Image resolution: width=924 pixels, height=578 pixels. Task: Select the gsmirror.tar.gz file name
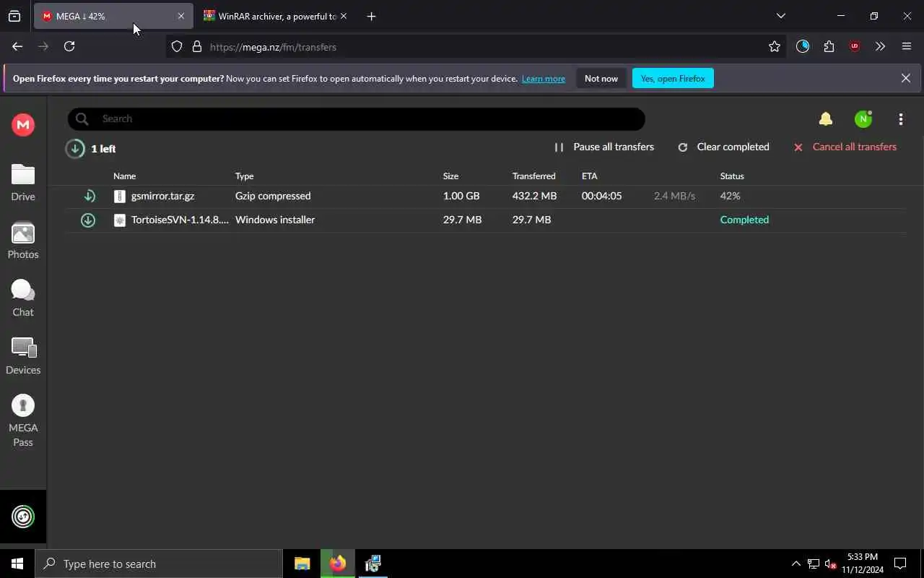click(162, 196)
